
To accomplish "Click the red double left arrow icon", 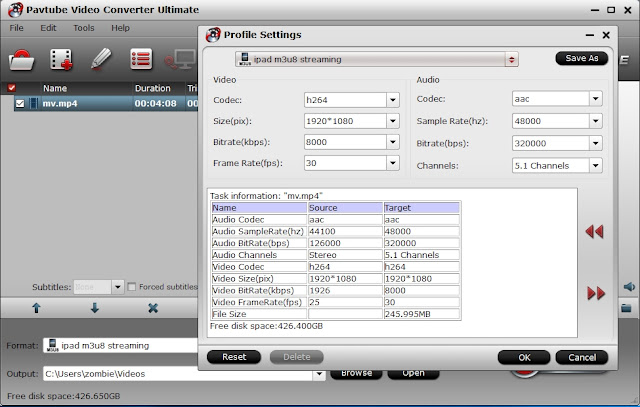I will click(x=594, y=231).
